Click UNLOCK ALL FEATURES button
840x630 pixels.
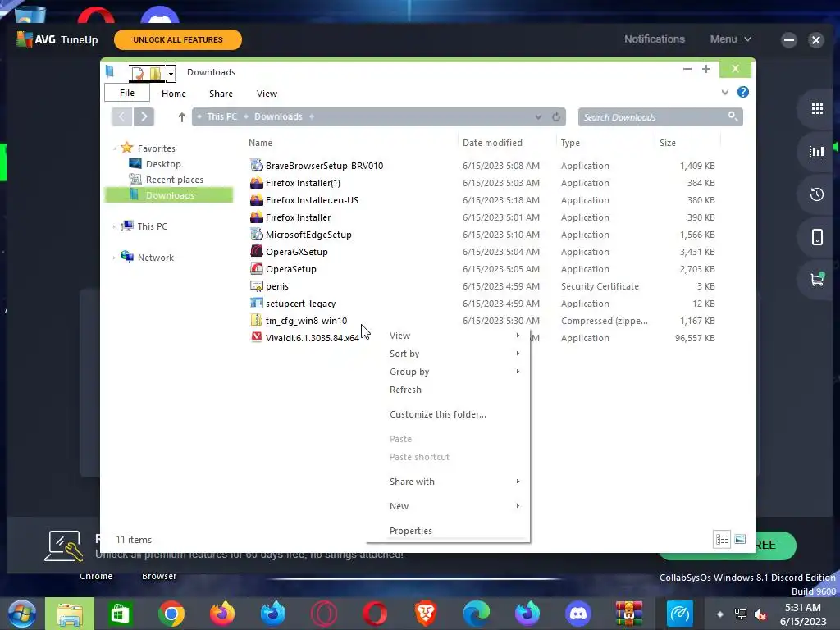coord(178,39)
